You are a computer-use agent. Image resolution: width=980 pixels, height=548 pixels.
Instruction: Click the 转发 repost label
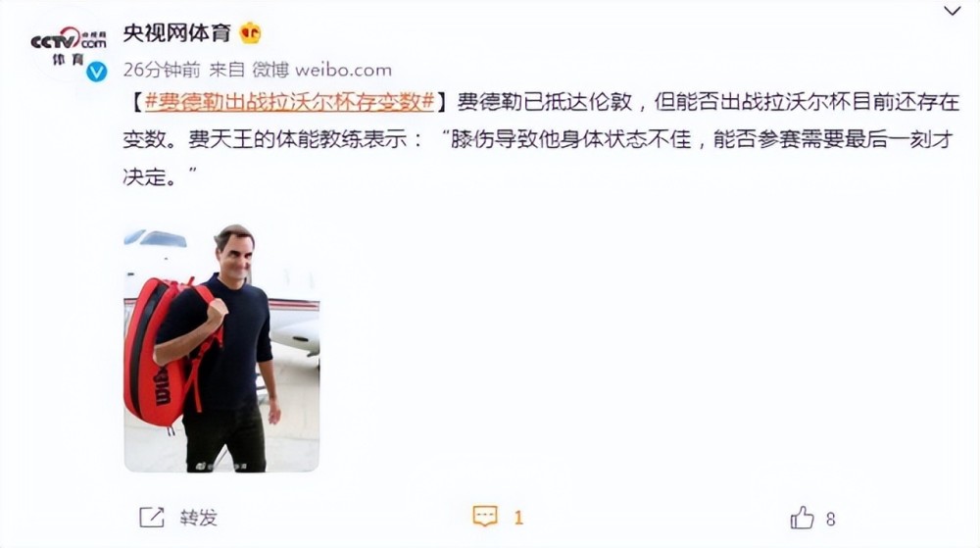[x=198, y=518]
